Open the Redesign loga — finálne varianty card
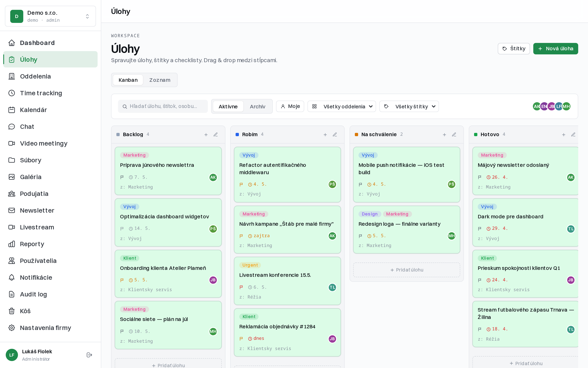Screen dimensions: 588x368 click(x=406, y=230)
